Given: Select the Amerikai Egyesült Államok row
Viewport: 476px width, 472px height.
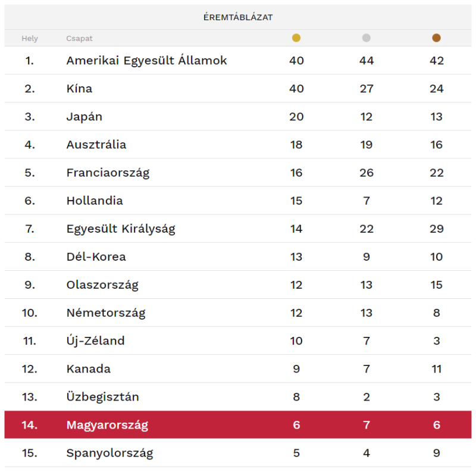Looking at the screenshot, I should 146,61.
